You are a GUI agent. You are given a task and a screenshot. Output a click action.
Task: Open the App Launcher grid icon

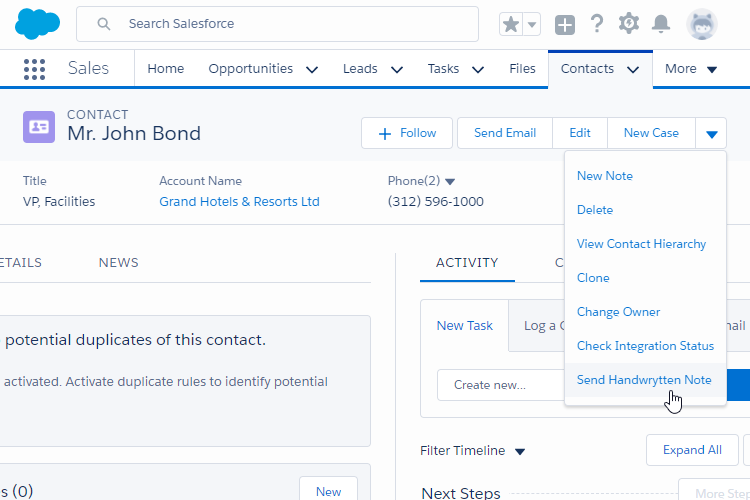35,69
